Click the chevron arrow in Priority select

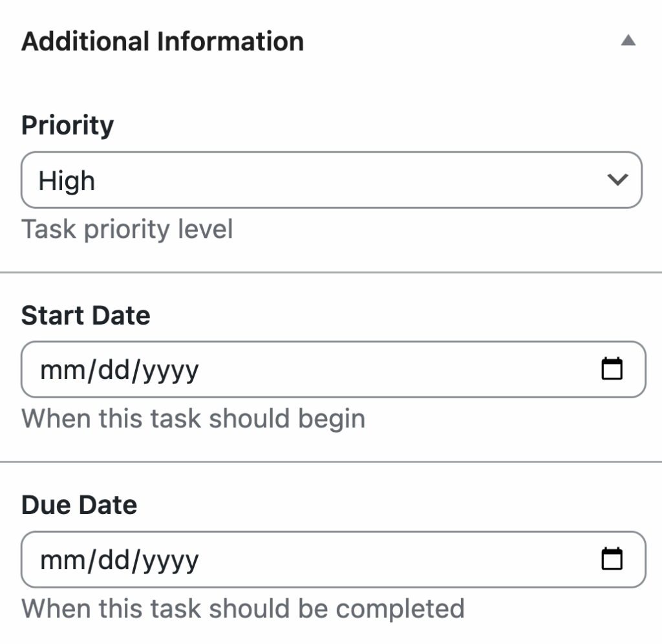pos(618,180)
